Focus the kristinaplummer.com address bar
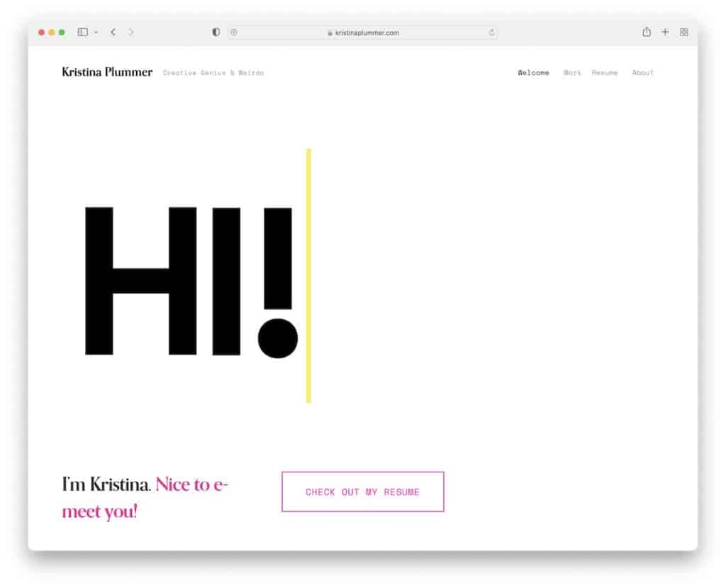Screen dimensions: 726x588 point(363,33)
